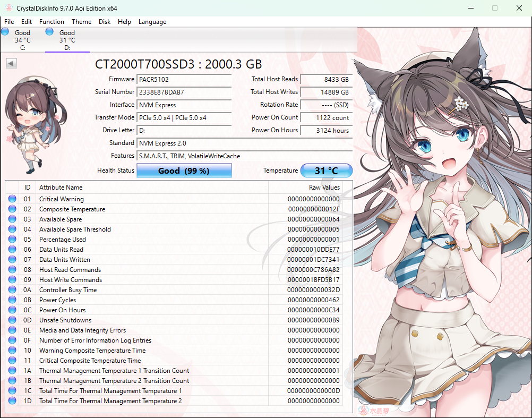Click status icon for Warning Composite Temperature Time
532x418 pixels.
click(x=12, y=350)
